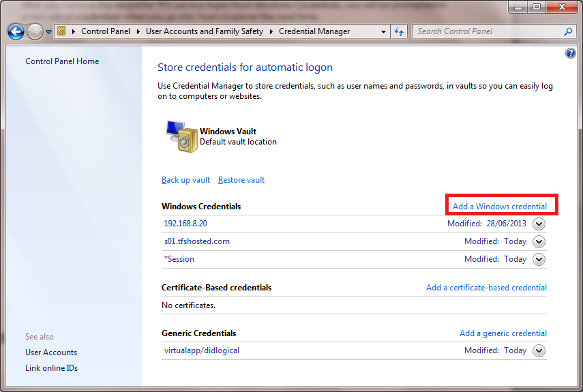Go to Control Panel Home
583x392 pixels.
pos(62,61)
